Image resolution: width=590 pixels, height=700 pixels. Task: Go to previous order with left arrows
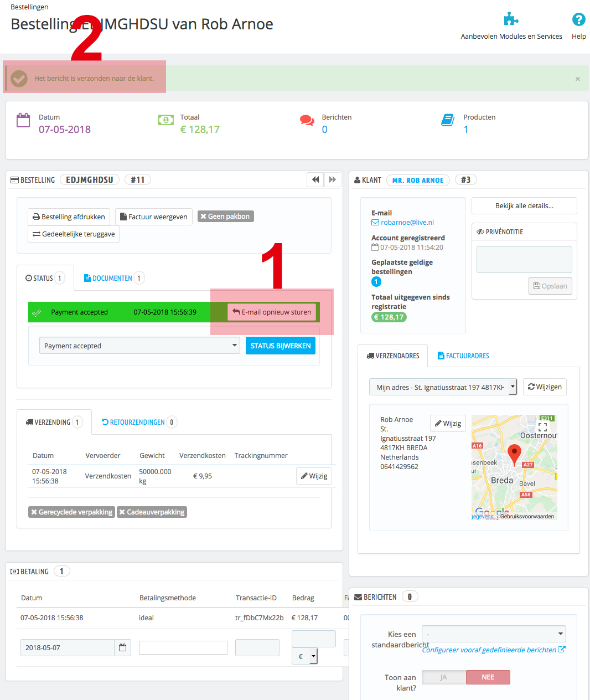(315, 179)
